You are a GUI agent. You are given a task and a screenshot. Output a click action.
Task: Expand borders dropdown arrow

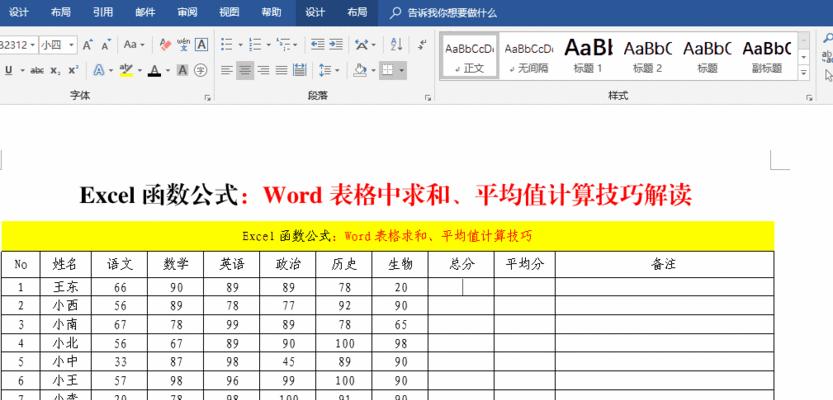[x=402, y=70]
